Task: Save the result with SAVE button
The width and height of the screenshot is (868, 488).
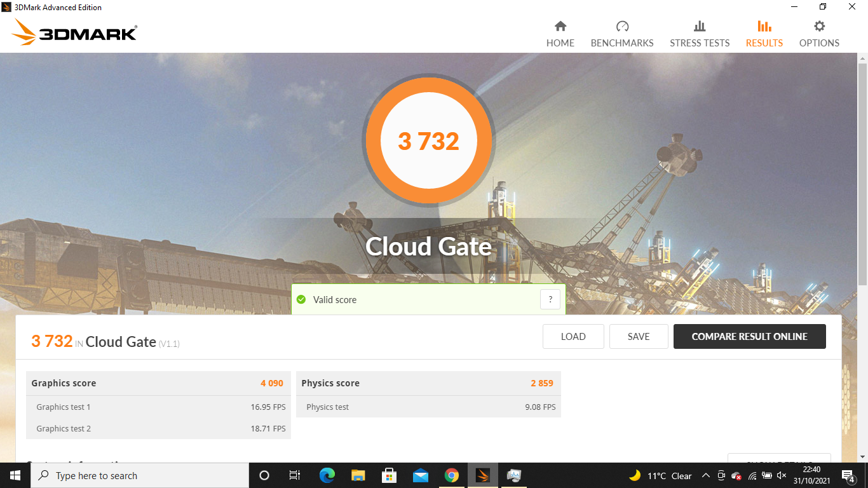Action: click(639, 337)
